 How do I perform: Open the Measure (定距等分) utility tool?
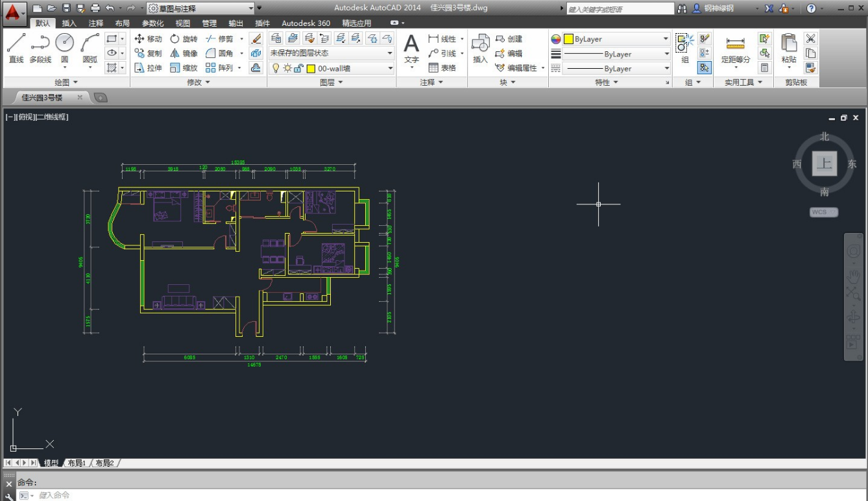coord(735,49)
